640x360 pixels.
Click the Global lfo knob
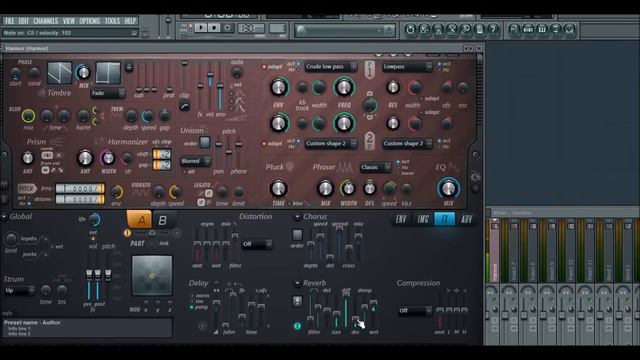[x=94, y=220]
